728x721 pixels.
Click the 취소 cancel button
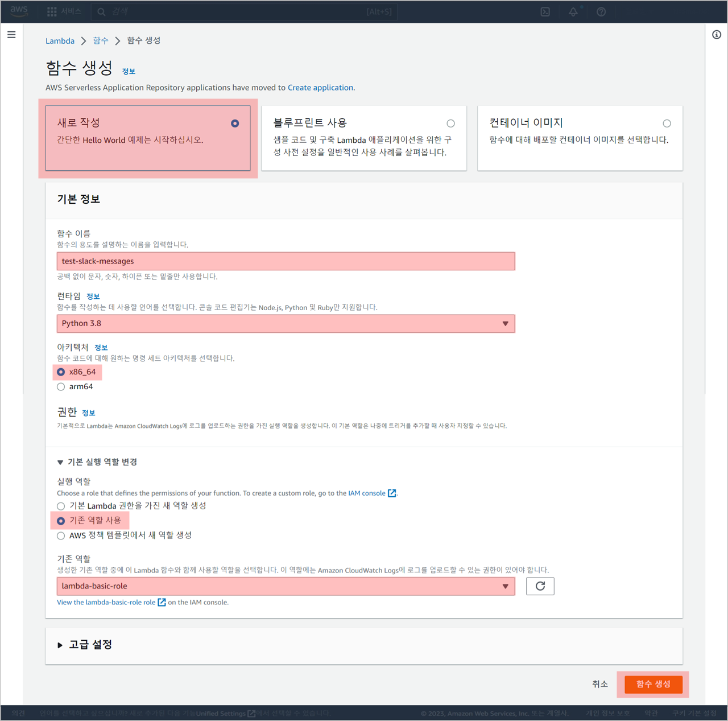coord(600,684)
